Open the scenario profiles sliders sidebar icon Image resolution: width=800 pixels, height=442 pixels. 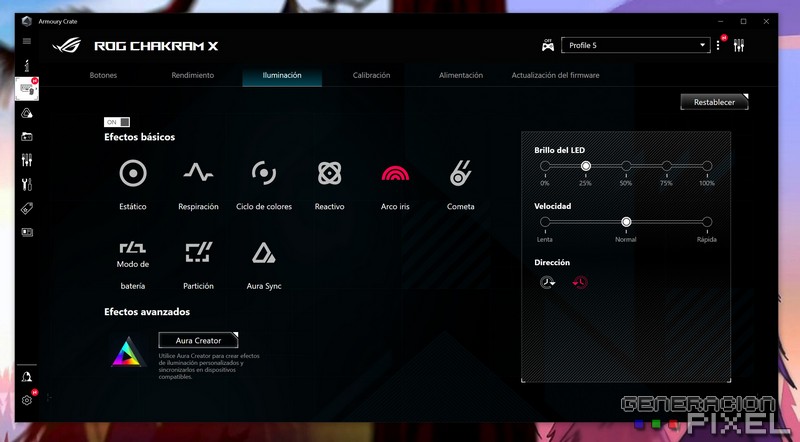tap(27, 160)
